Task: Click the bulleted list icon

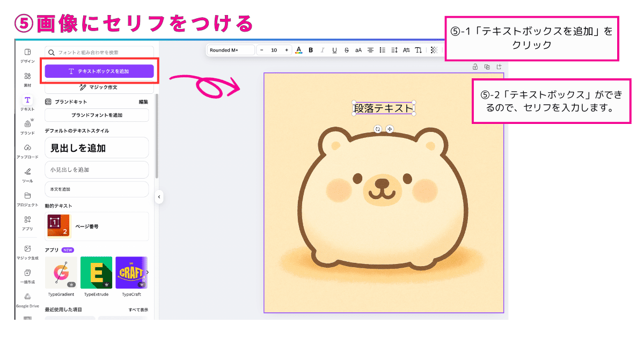Action: click(382, 50)
